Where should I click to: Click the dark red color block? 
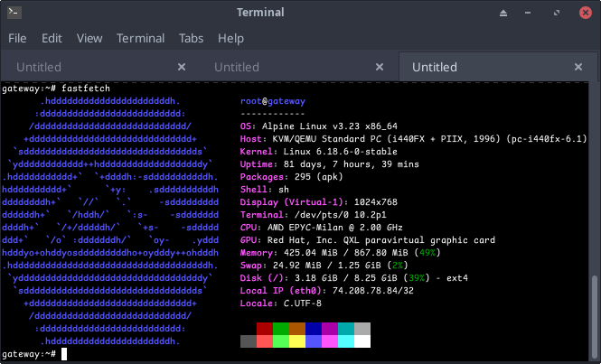(265, 329)
